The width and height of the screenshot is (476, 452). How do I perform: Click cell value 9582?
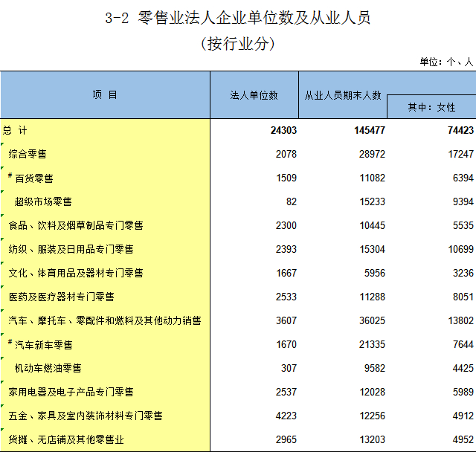point(375,368)
